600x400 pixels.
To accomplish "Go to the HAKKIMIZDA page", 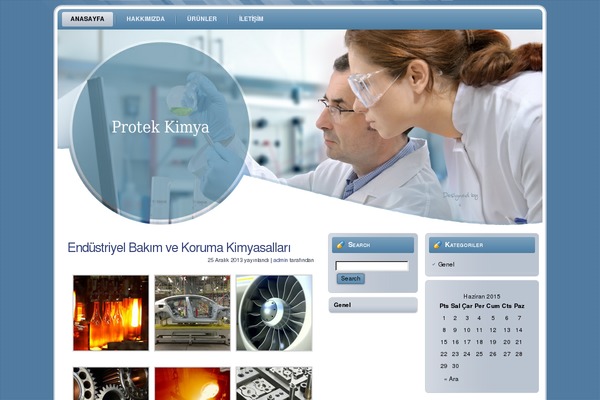I will 145,19.
